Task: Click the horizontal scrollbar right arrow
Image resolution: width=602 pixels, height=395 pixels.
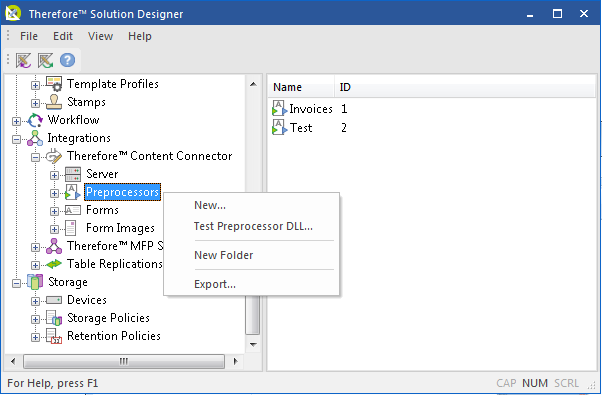Action: pyautogui.click(x=235, y=361)
